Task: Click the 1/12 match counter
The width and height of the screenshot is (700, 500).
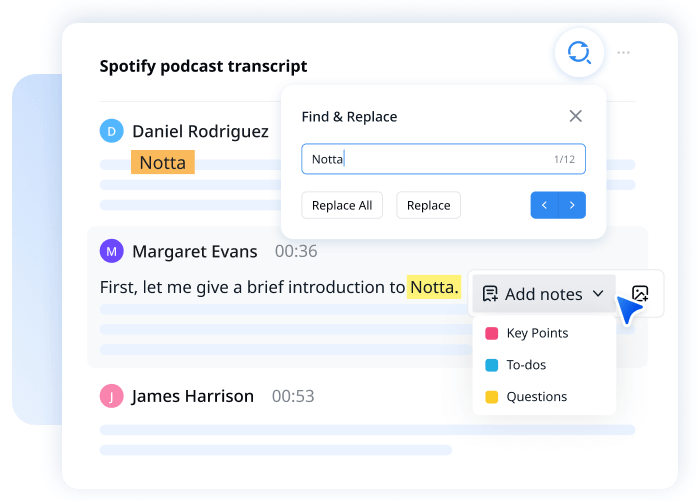Action: point(564,159)
